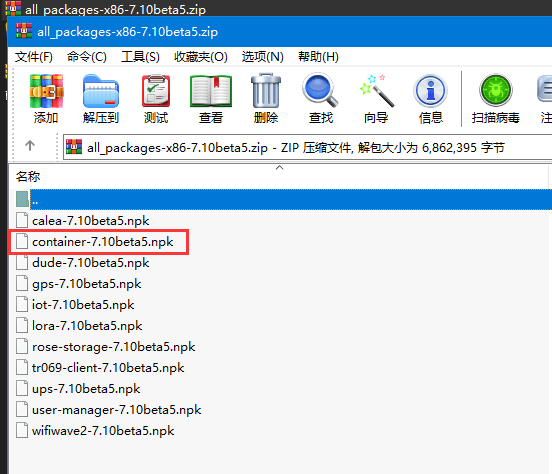Select container-7.10beta5.npk file
This screenshot has height=474, width=552.
click(102, 242)
